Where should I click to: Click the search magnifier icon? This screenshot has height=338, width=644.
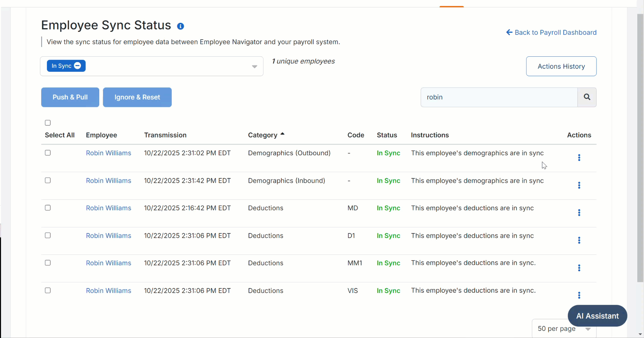click(x=587, y=97)
